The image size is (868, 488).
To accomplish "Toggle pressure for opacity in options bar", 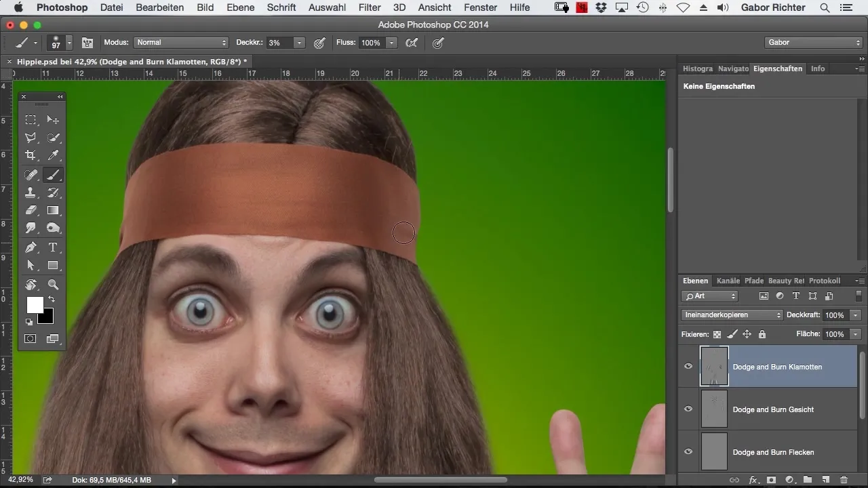I will (x=319, y=43).
